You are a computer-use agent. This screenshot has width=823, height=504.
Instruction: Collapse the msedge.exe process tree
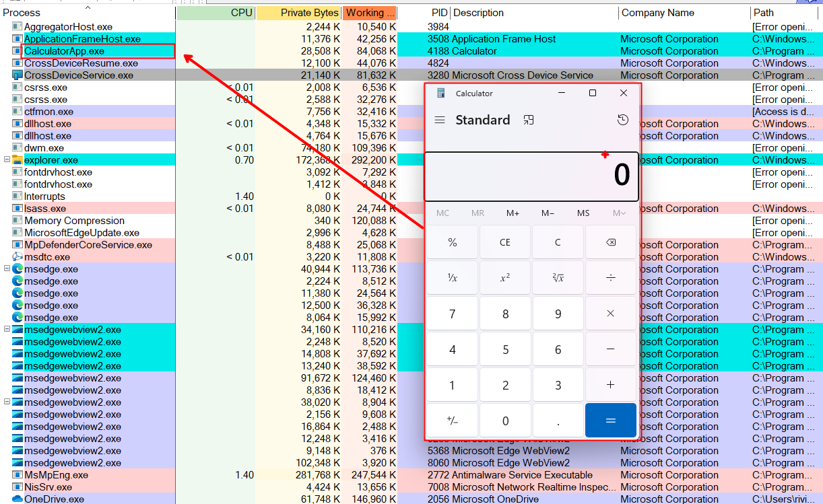click(x=7, y=269)
